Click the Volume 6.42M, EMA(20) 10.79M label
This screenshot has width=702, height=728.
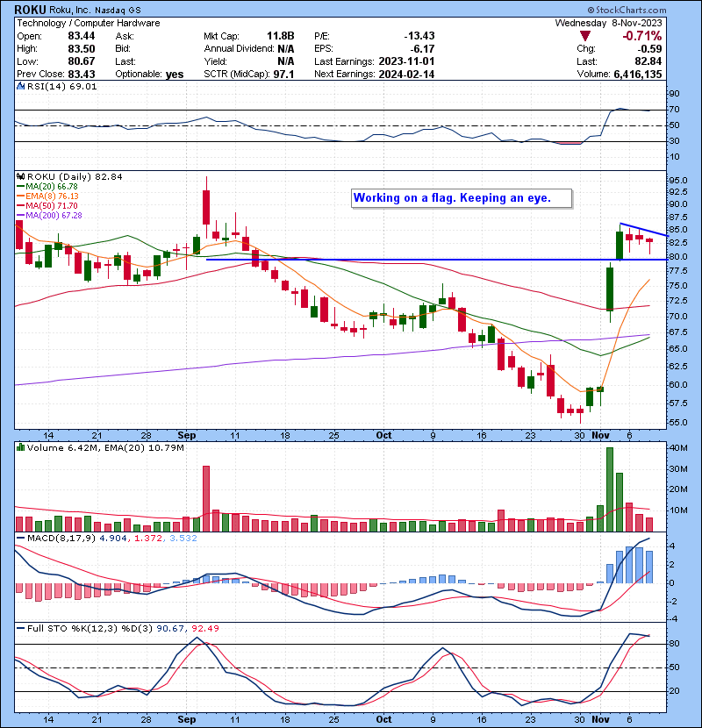[x=105, y=447]
